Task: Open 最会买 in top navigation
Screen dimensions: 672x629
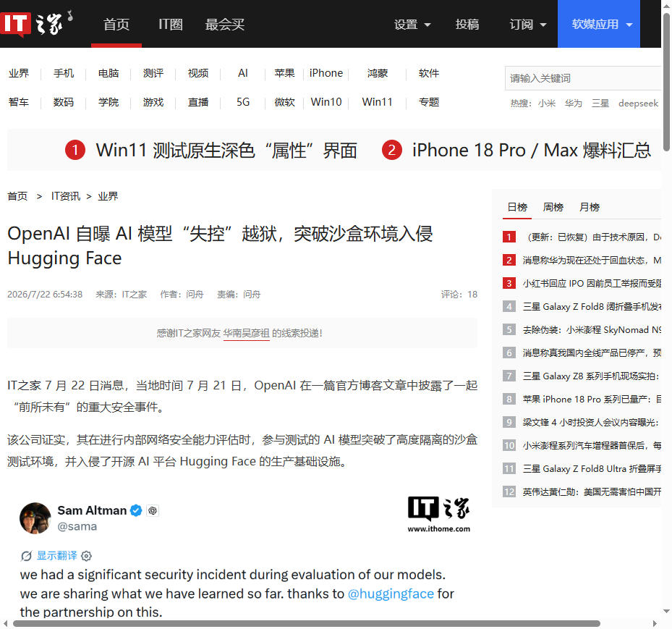Action: pos(224,25)
